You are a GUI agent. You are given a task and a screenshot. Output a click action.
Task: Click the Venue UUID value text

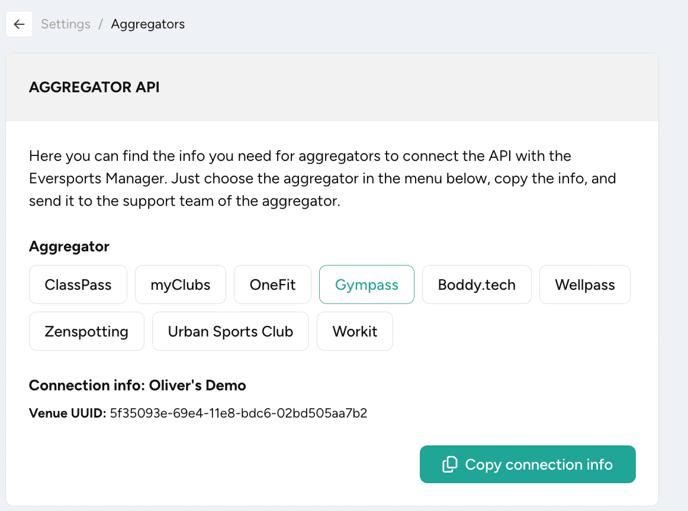(238, 413)
